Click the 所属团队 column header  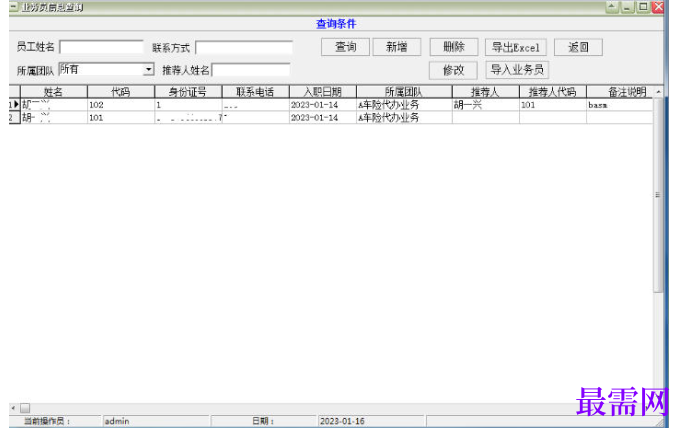(404, 92)
